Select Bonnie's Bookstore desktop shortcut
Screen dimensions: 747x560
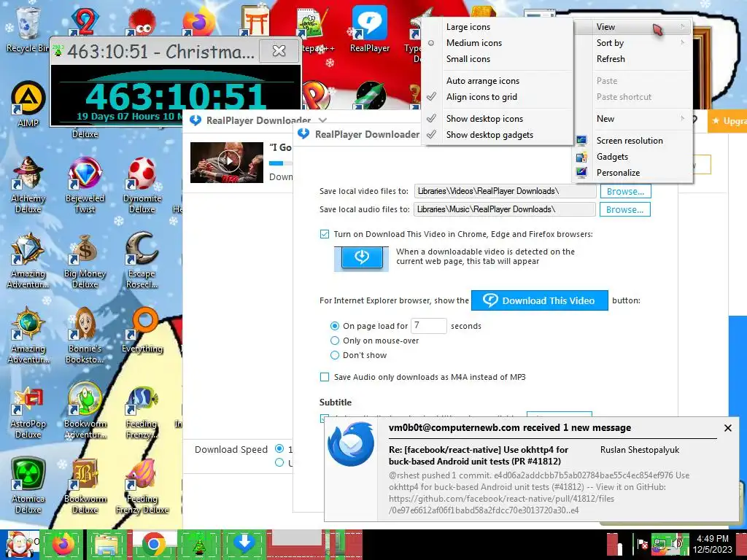click(x=85, y=335)
